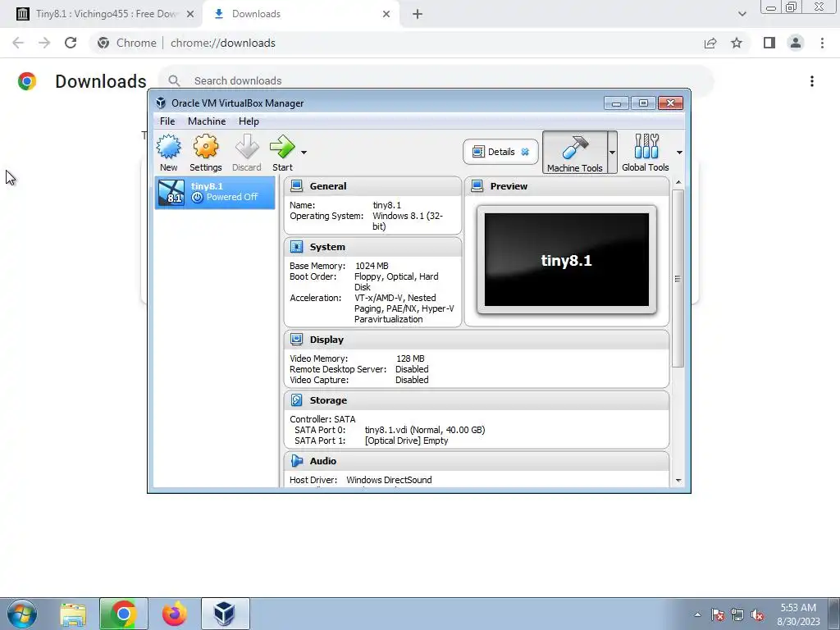Open the Machine Tools dropdown arrow
This screenshot has width=840, height=630.
[x=612, y=153]
